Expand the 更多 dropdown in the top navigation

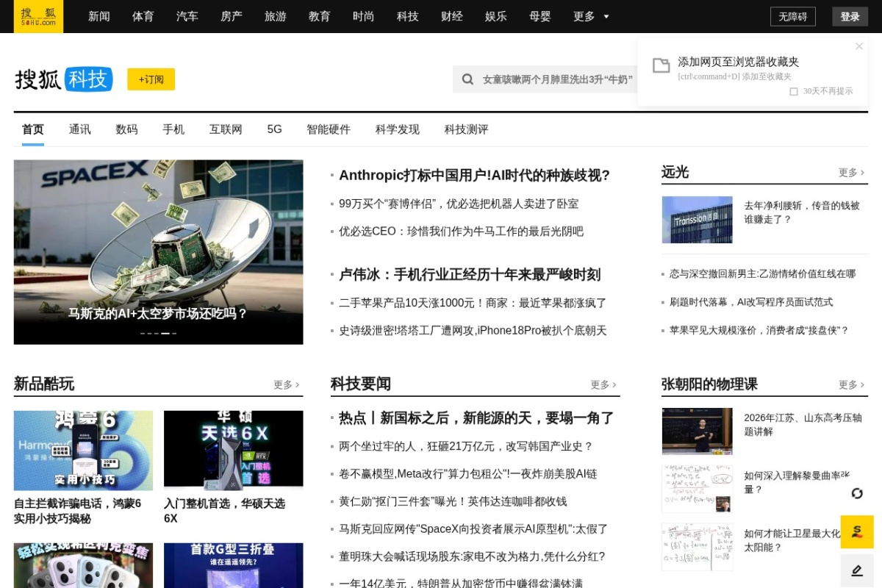point(592,16)
